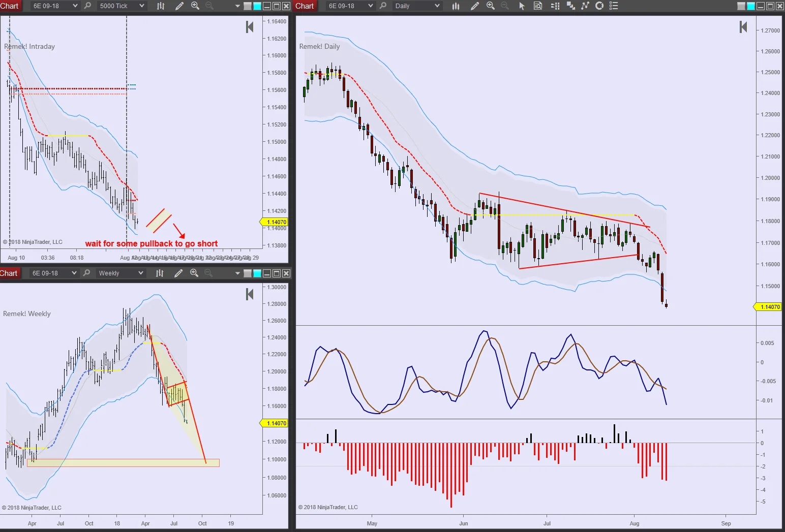The width and height of the screenshot is (785, 532).
Task: Click the 'Remek! Daily' chart label
Action: tap(319, 46)
